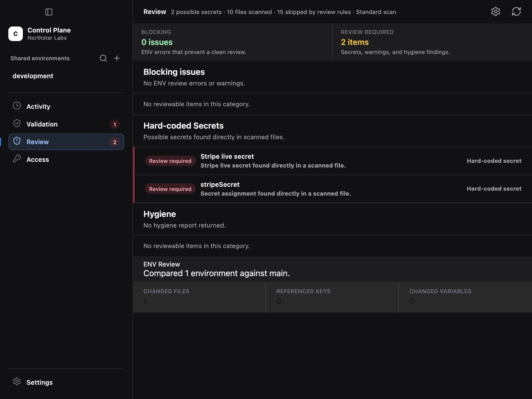Click the Hard-coded Secrets section heading

coord(183,126)
